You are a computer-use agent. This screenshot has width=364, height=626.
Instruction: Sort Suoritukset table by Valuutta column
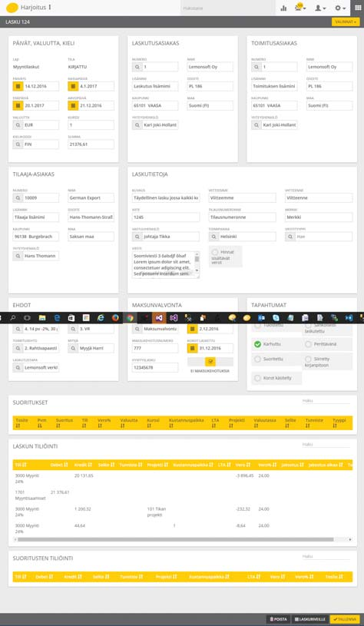pos(128,423)
